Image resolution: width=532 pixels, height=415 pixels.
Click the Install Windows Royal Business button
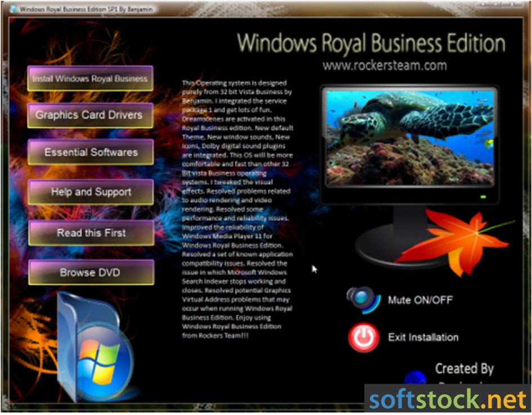coord(90,78)
